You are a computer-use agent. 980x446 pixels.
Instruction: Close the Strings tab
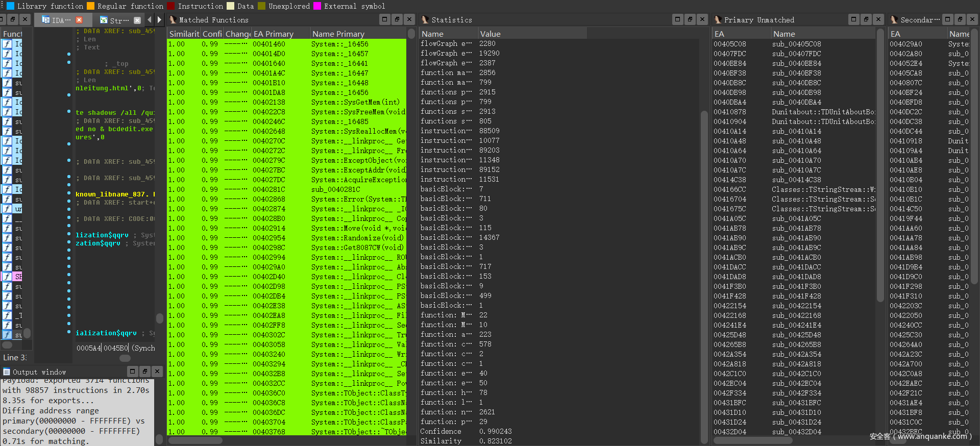pyautogui.click(x=137, y=20)
